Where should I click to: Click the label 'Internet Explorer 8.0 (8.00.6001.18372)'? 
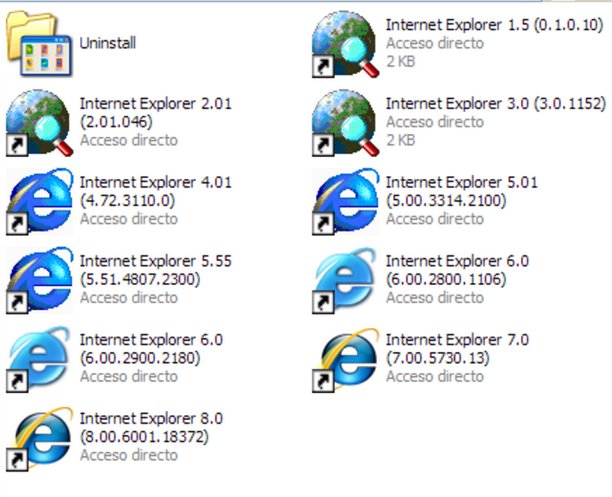tap(151, 428)
